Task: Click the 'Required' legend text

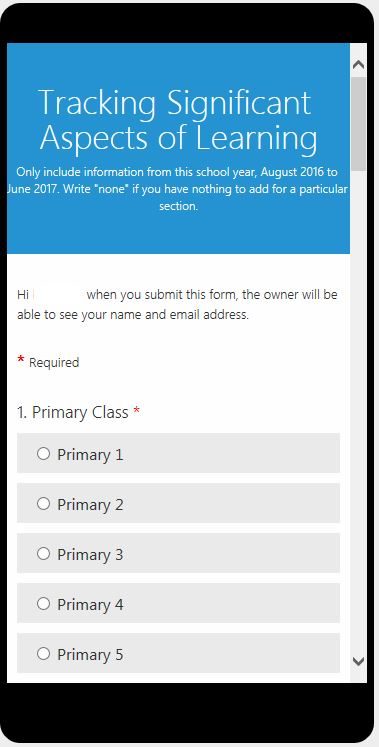Action: click(54, 363)
